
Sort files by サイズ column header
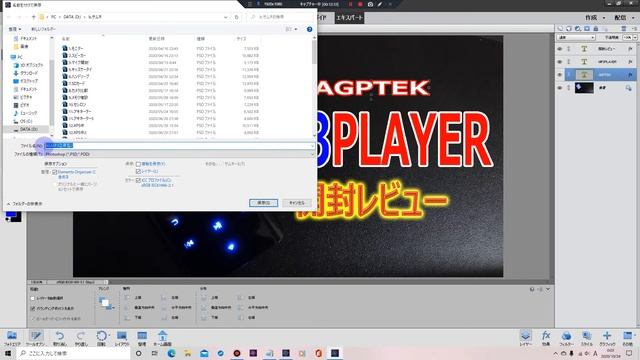[241, 39]
